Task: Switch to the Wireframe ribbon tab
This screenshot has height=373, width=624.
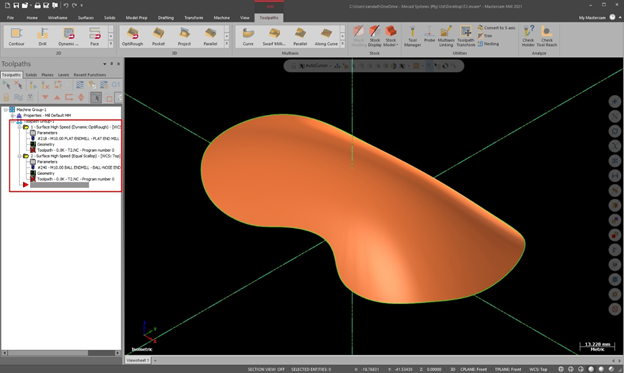Action: click(58, 18)
